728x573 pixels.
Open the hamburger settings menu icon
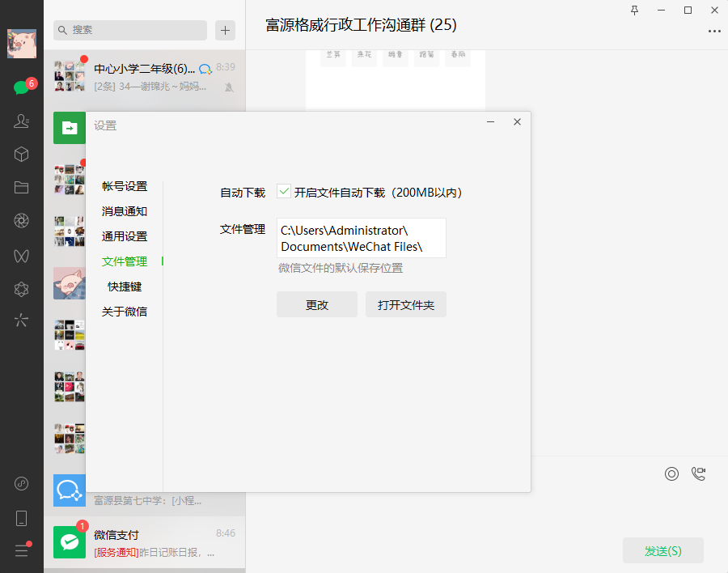click(x=21, y=550)
